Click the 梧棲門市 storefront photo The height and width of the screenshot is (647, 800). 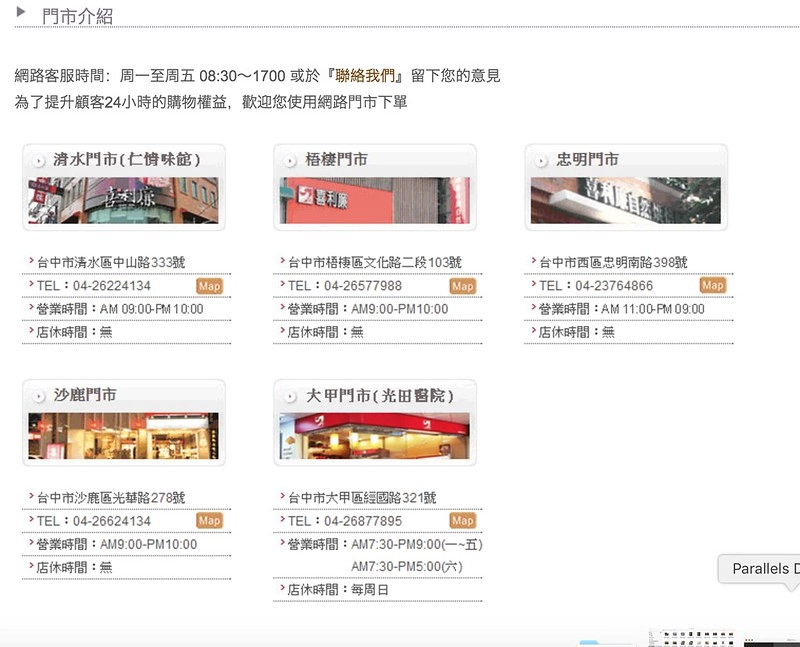(x=374, y=200)
